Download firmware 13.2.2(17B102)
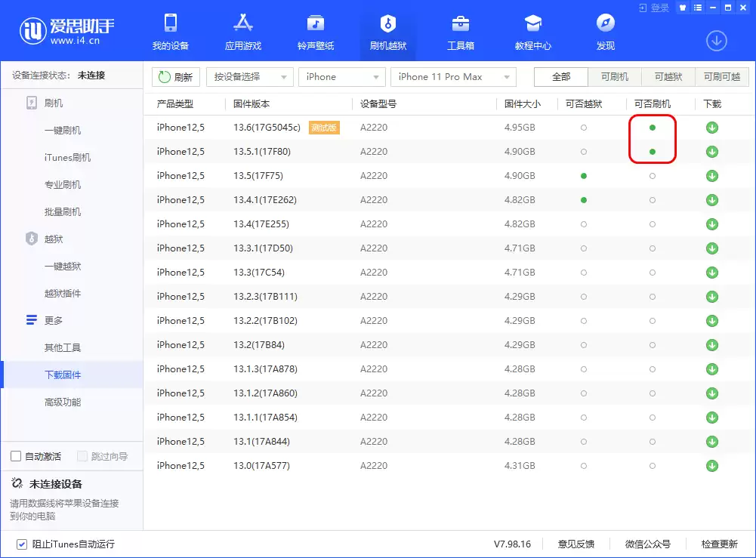The image size is (756, 558). (x=712, y=321)
